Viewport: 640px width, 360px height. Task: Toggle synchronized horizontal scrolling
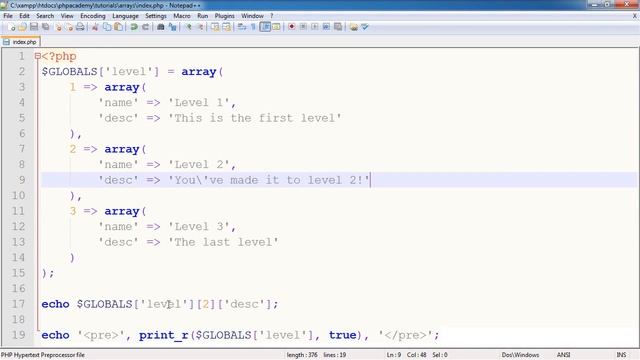(226, 27)
